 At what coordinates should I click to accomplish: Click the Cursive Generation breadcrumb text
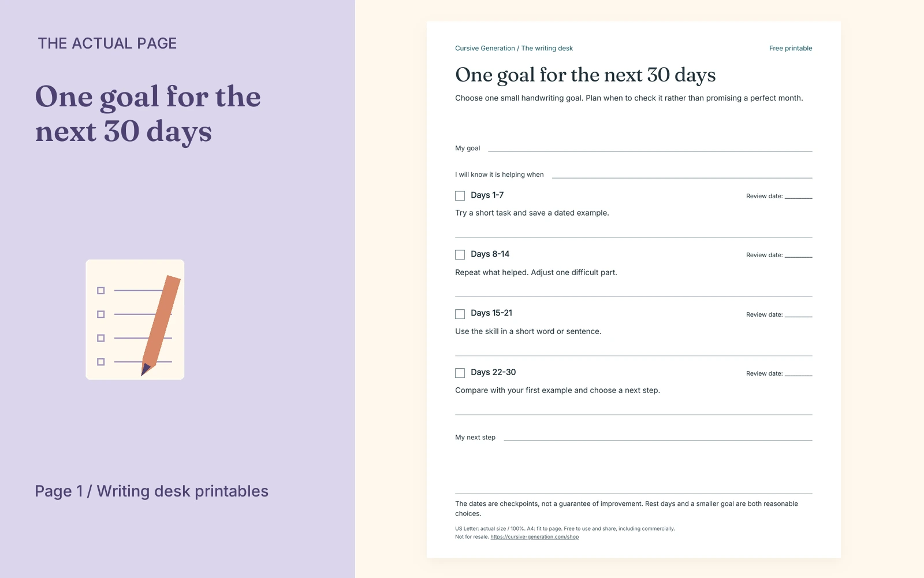click(485, 49)
